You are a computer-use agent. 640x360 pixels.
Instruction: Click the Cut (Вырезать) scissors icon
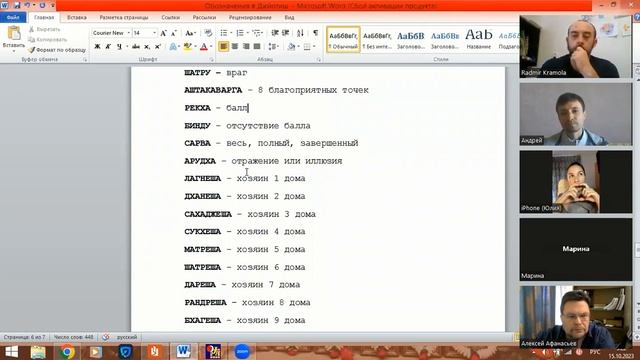click(31, 29)
